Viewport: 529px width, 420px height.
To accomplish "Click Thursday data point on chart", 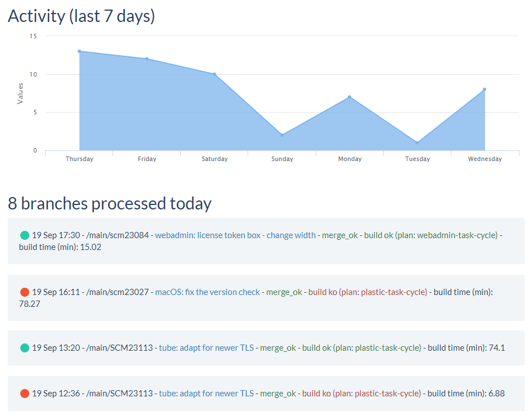I will pos(79,51).
